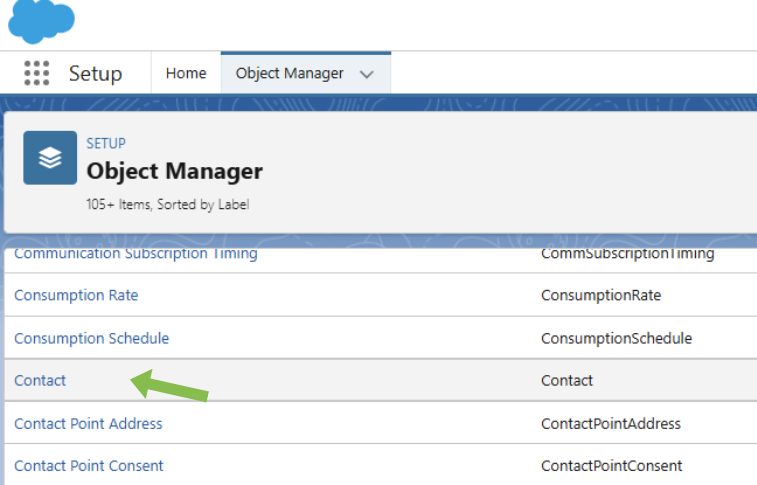757x485 pixels.
Task: Click the Salesforce cloud logo
Action: 42,21
